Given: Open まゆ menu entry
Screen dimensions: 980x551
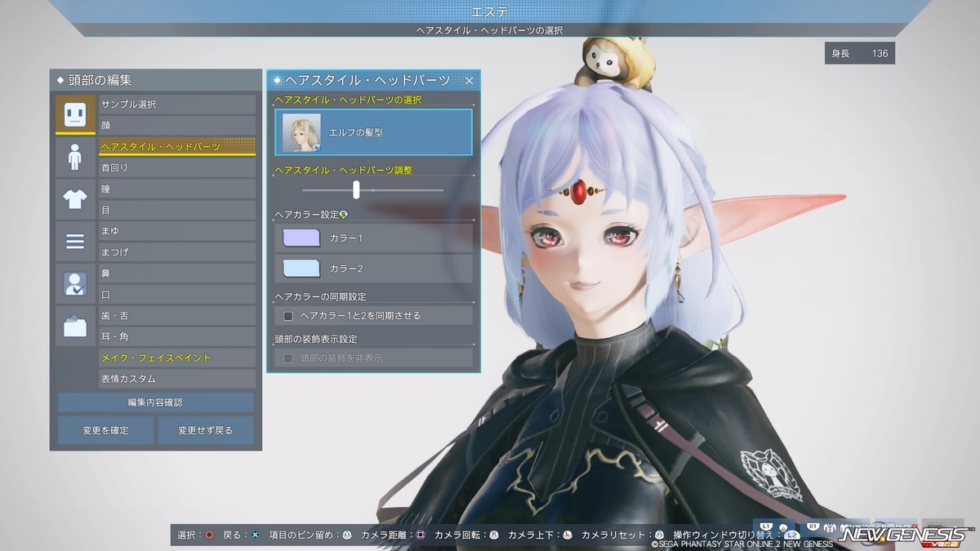Looking at the screenshot, I should coord(177,231).
